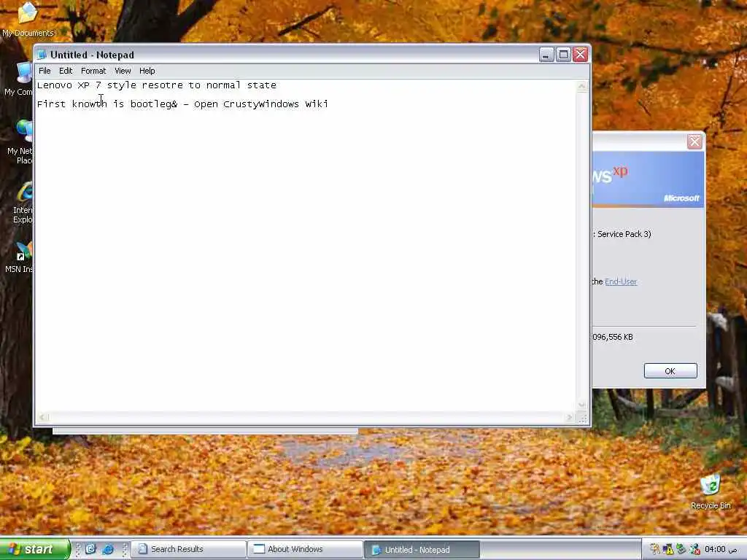
Task: Select the My Documents desktop icon
Action: click(x=28, y=19)
